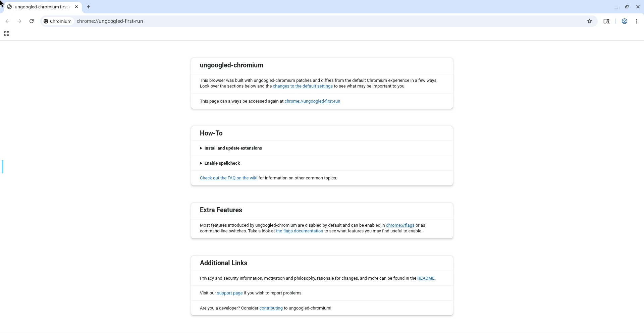Open the tab search side panel icon
Image resolution: width=644 pixels, height=333 pixels.
click(x=606, y=21)
